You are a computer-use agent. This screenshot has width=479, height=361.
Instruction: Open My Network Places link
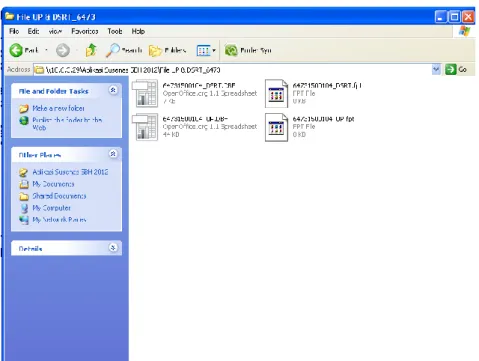tap(59, 220)
